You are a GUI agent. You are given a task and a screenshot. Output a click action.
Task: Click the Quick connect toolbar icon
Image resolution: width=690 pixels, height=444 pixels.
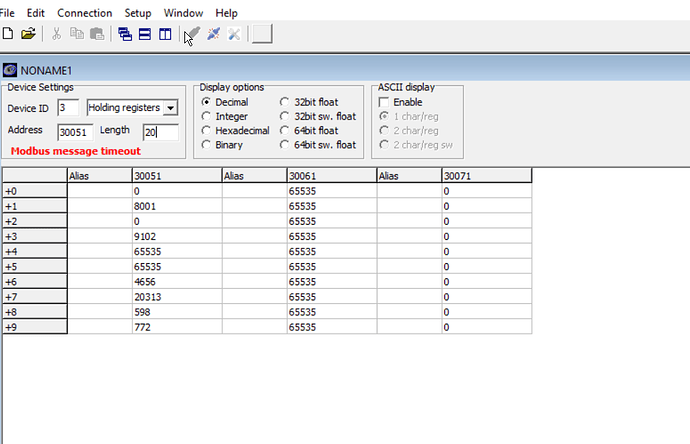[x=213, y=34]
